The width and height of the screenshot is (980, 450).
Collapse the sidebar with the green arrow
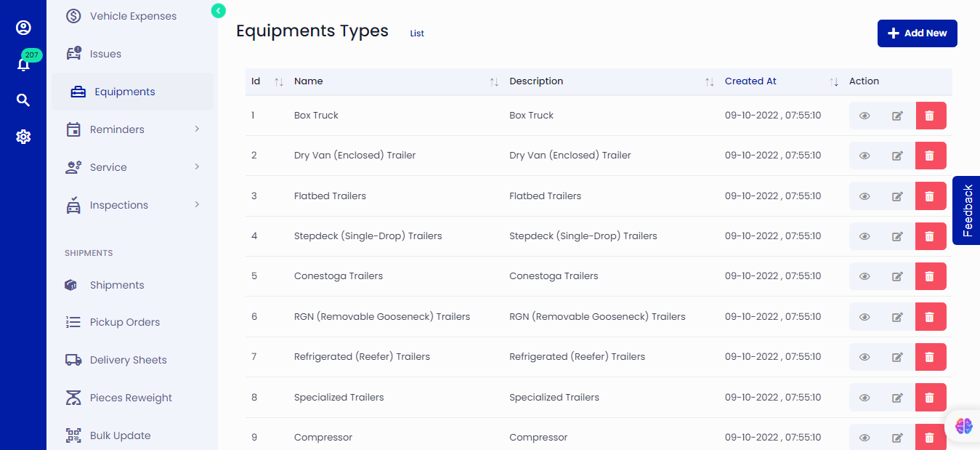click(217, 11)
